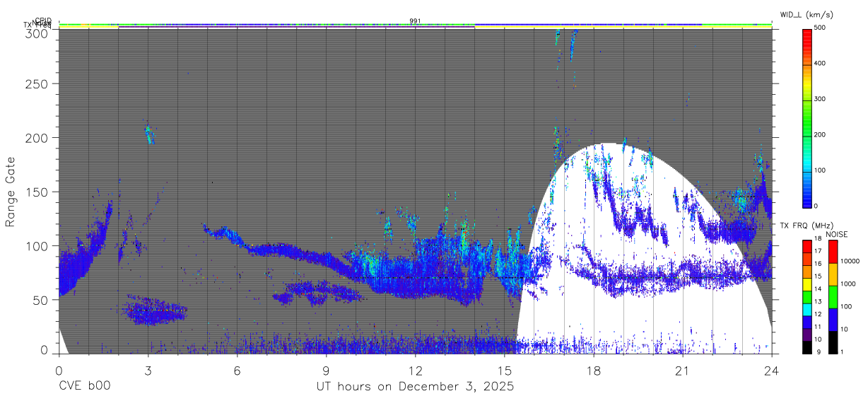Pick the green middle of the WID colorbar
868x401 pixels.
click(807, 117)
